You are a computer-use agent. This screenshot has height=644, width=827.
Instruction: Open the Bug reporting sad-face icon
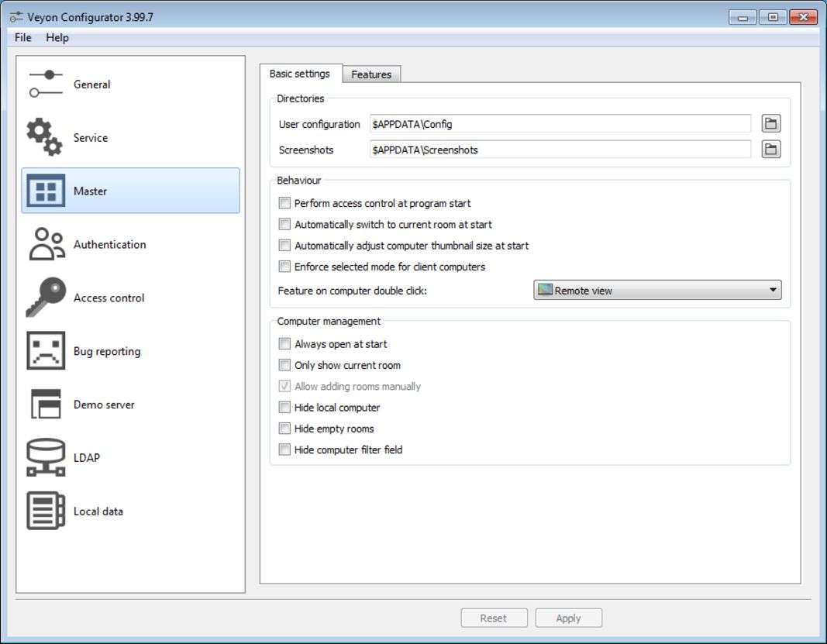click(46, 351)
